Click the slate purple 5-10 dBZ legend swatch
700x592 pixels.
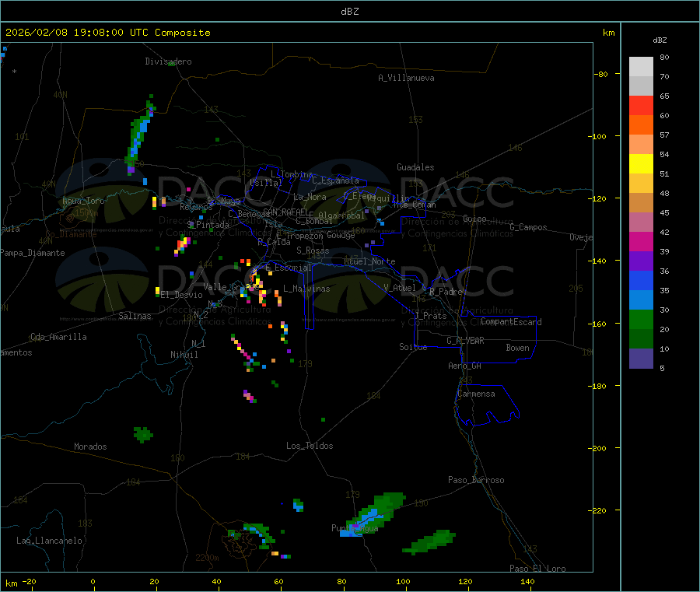point(641,359)
